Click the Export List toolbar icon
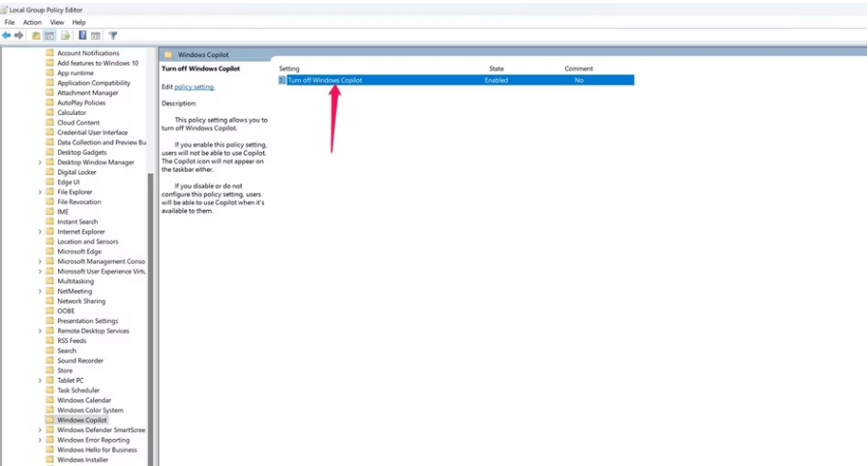The width and height of the screenshot is (868, 466). (x=66, y=36)
